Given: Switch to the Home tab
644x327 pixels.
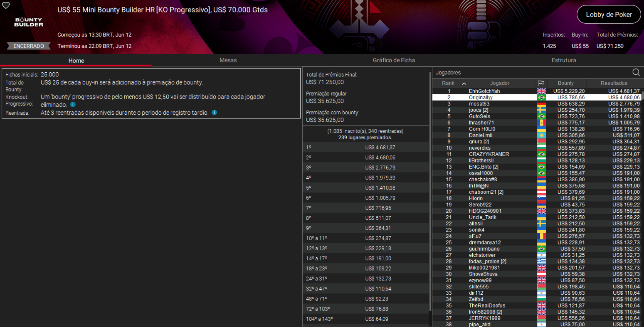Looking at the screenshot, I should point(76,61).
